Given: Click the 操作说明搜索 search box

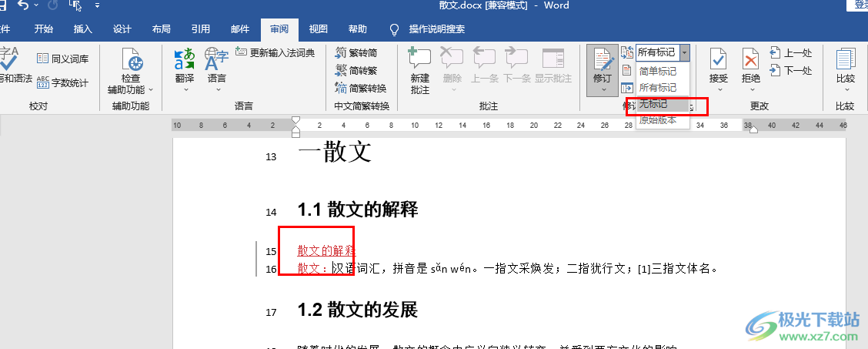Looking at the screenshot, I should (437, 29).
